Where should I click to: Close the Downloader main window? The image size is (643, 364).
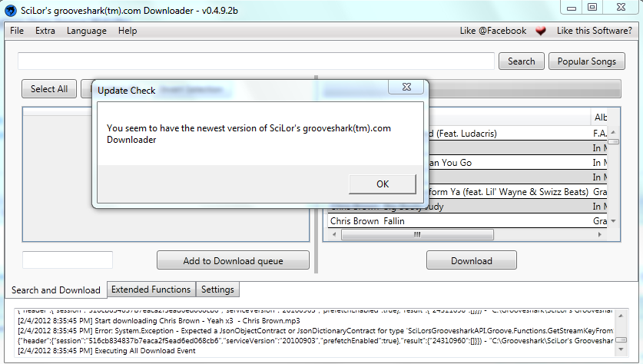pyautogui.click(x=621, y=8)
